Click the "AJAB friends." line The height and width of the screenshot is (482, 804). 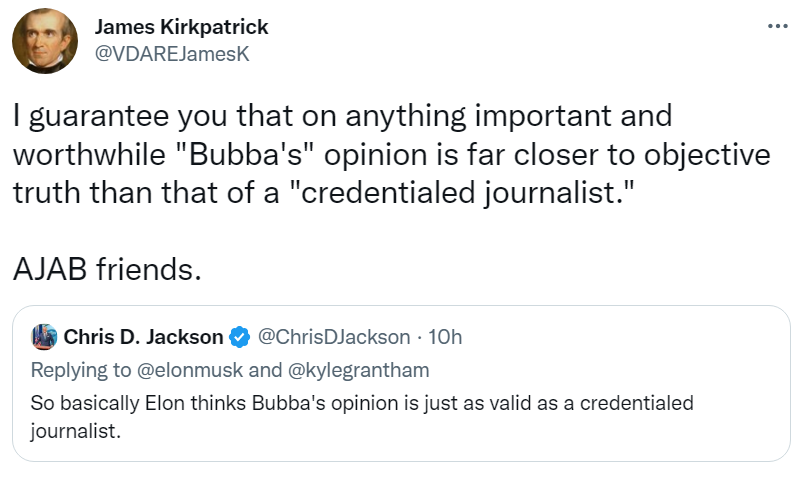pyautogui.click(x=108, y=268)
